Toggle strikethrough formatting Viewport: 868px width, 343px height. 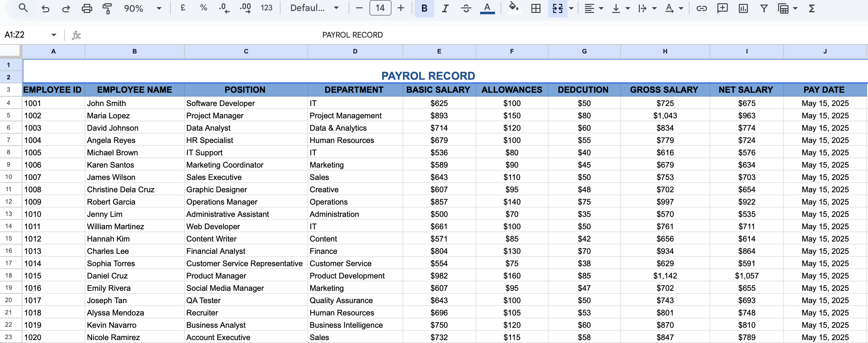click(x=466, y=8)
